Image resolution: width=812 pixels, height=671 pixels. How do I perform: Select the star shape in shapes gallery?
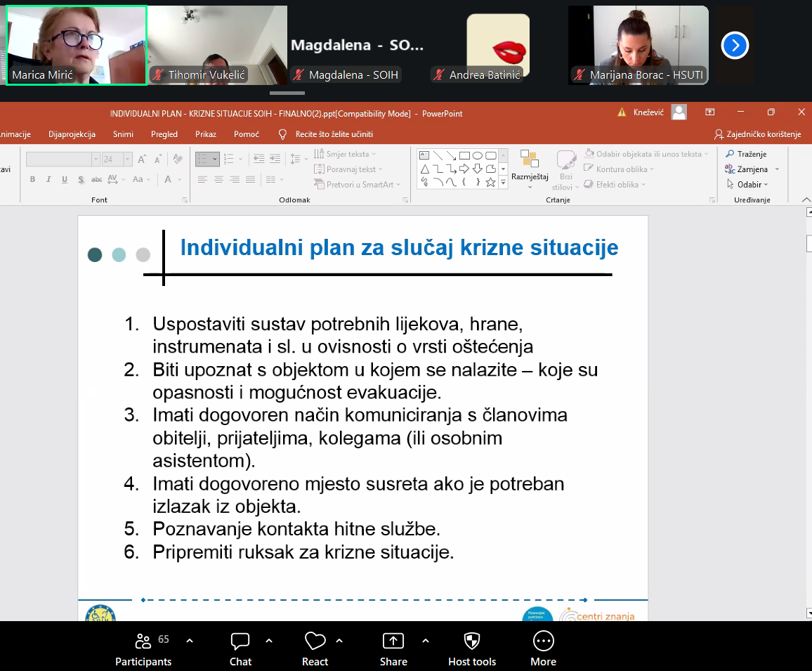click(490, 183)
